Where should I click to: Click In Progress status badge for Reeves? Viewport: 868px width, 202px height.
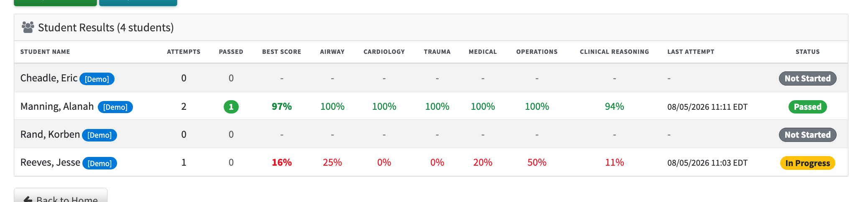pyautogui.click(x=807, y=163)
